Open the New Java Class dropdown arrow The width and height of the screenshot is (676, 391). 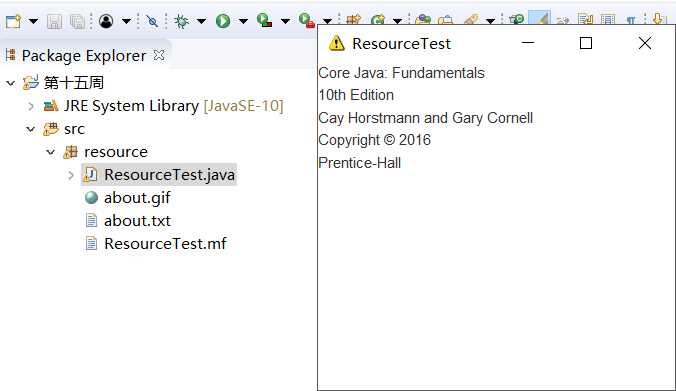click(397, 20)
